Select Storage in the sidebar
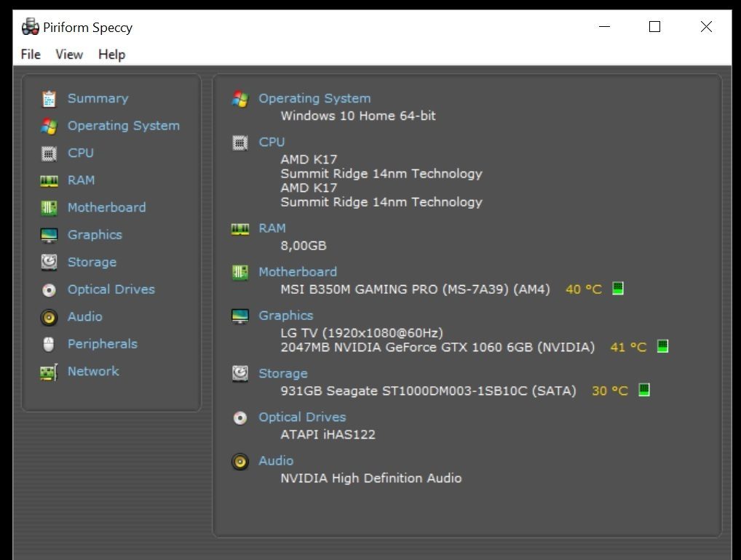This screenshot has width=741, height=560. pos(92,263)
